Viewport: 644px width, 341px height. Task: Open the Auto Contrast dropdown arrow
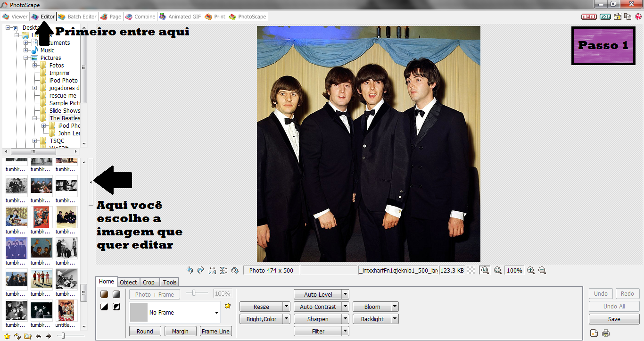click(x=345, y=307)
